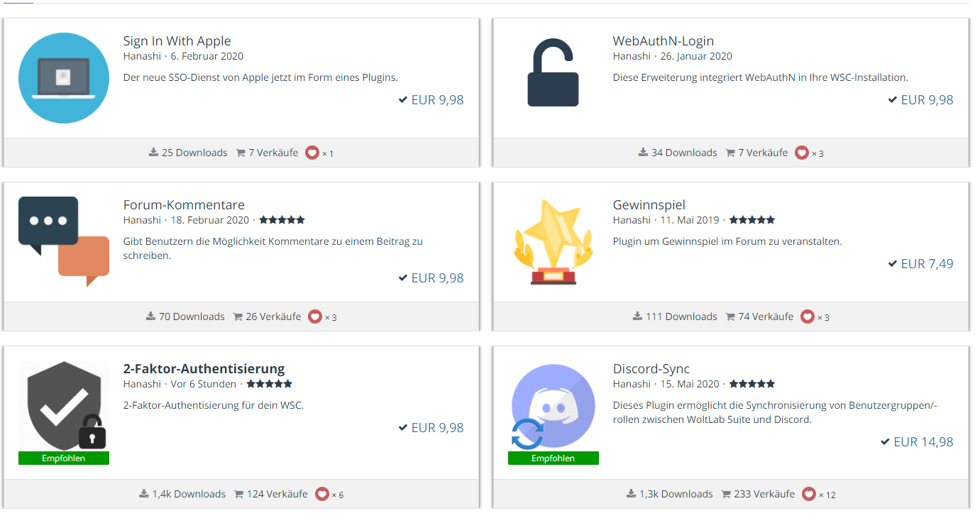Open the Discord-Sync plugin title

point(651,368)
